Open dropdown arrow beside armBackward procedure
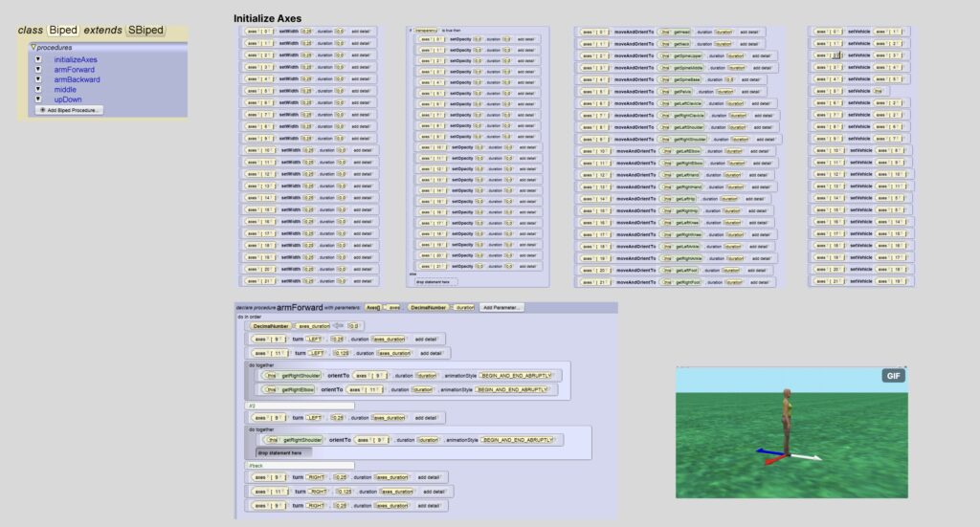980x527 pixels. point(38,79)
